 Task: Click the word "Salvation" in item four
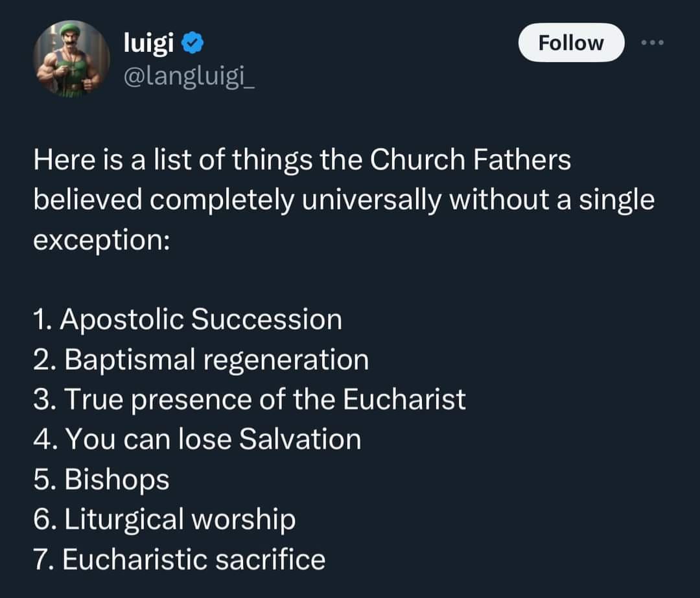pyautogui.click(x=300, y=439)
